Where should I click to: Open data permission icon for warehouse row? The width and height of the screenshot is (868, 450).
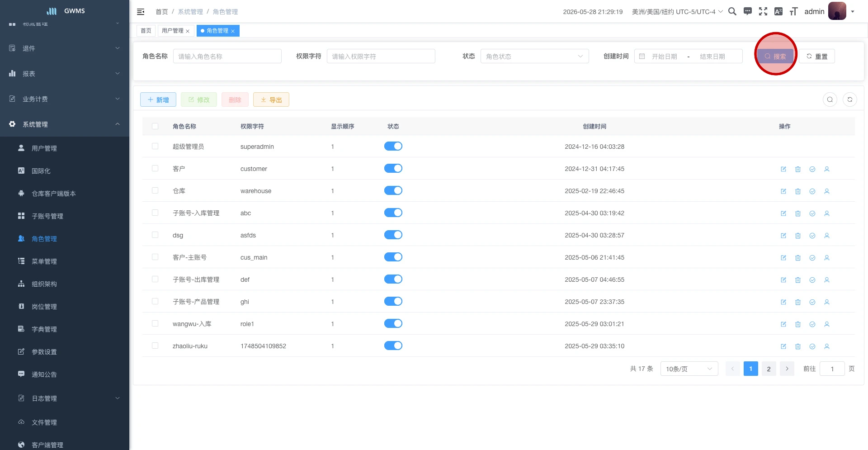[x=812, y=191]
